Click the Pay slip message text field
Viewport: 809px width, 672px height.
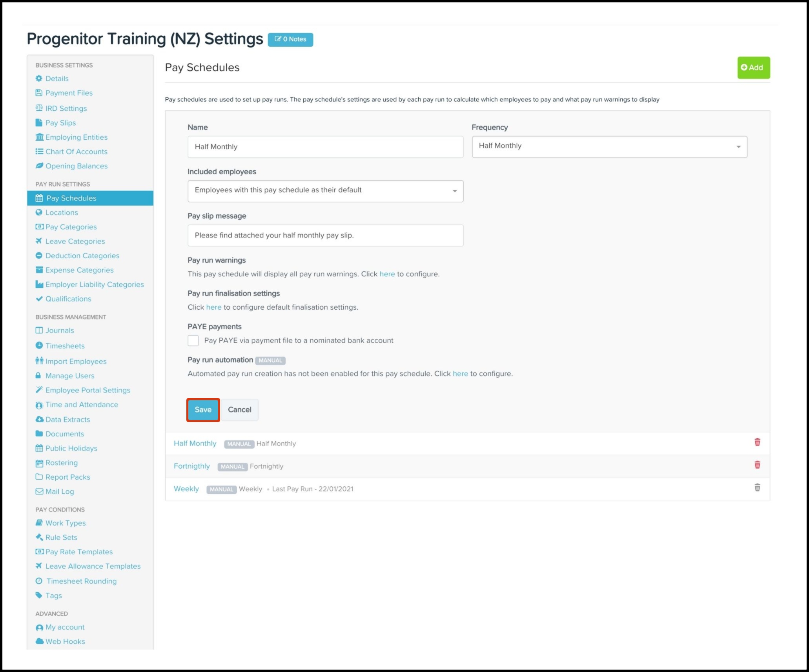tap(325, 236)
